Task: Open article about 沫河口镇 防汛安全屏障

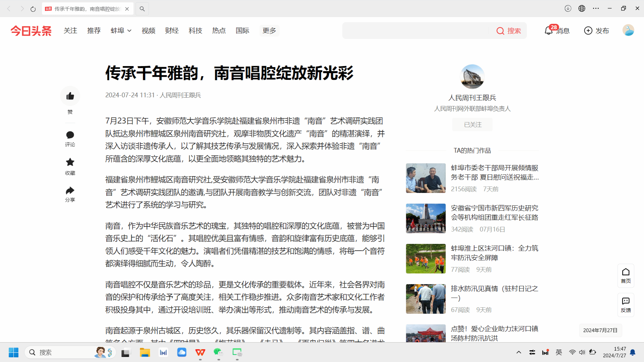Action: pyautogui.click(x=494, y=253)
